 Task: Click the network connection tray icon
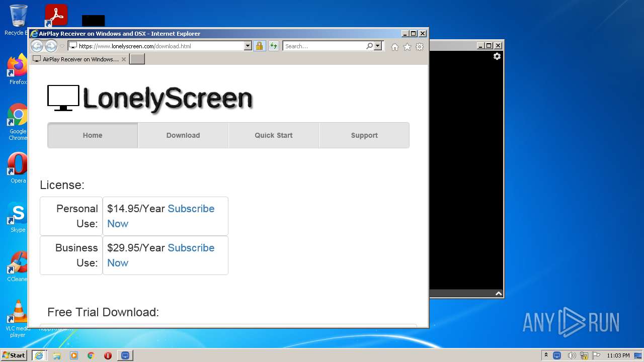584,355
